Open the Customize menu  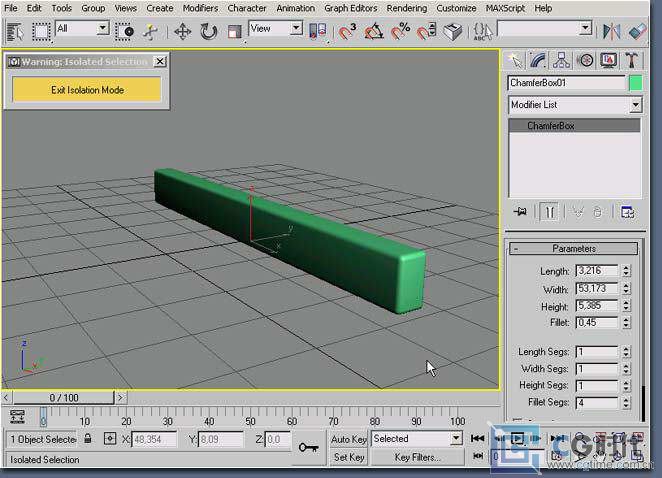pos(456,8)
